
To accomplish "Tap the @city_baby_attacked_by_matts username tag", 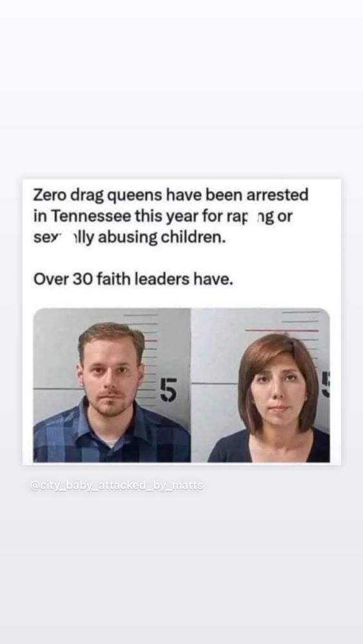I will click(x=117, y=486).
